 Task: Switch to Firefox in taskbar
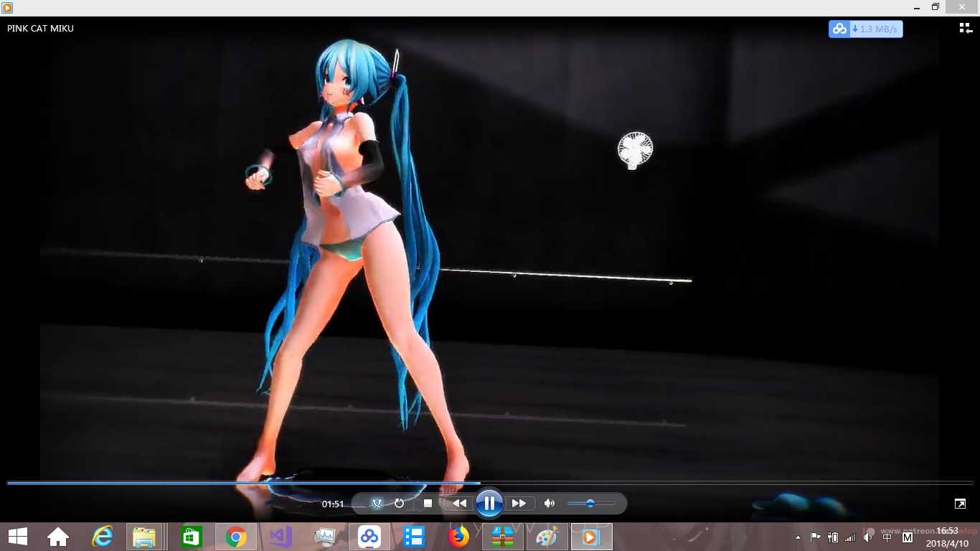pyautogui.click(x=458, y=537)
